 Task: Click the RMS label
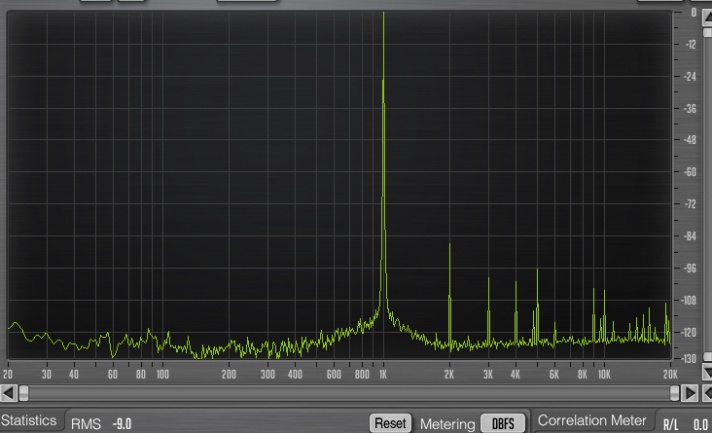(x=86, y=424)
